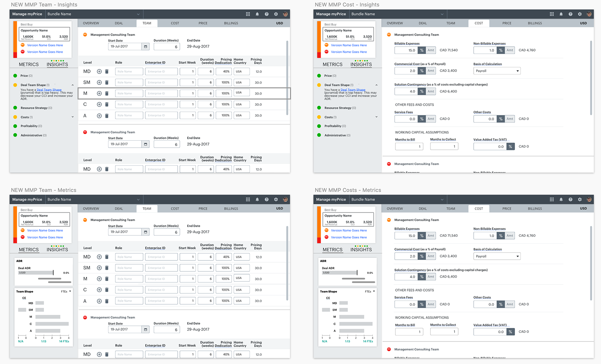Switch to COST tab in Team Insights
This screenshot has height=364, width=601.
(175, 23)
